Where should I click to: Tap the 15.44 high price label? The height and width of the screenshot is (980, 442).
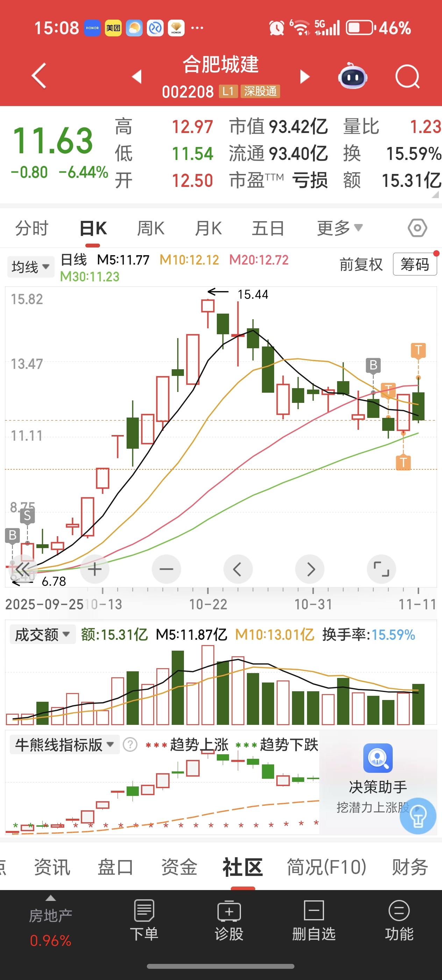point(253,294)
